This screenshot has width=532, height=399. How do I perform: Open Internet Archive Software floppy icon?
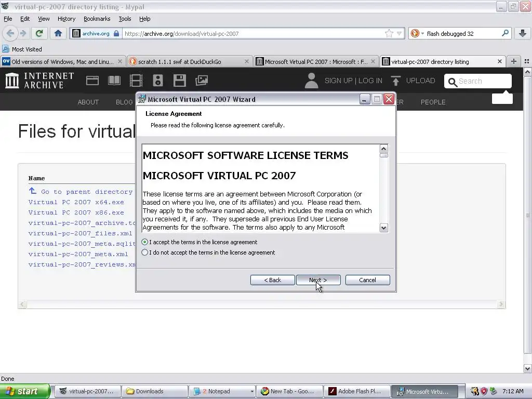click(179, 81)
